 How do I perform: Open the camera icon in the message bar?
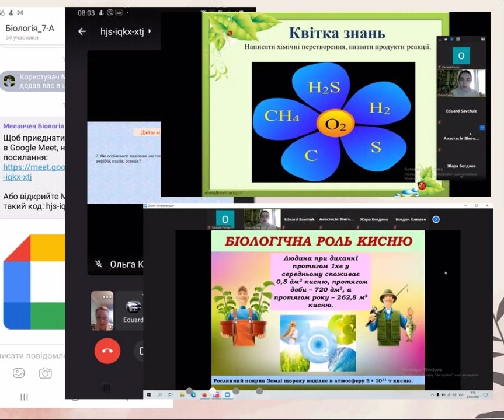click(46, 373)
